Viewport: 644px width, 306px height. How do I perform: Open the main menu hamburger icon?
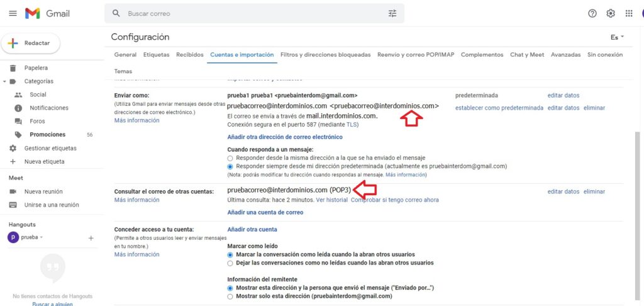13,14
